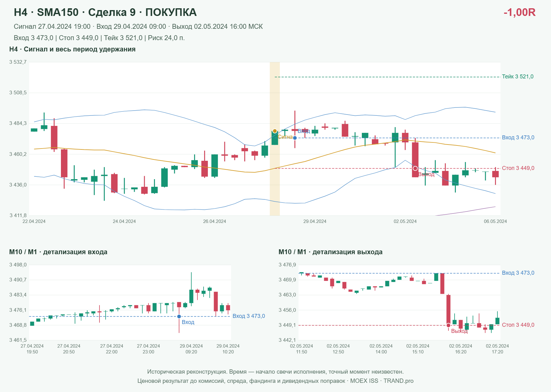The height and width of the screenshot is (392, 551).
Task: Click the title 'H4 · SMA150 · Сделка 9 · ПОКУПКА'
Action: coord(105,12)
